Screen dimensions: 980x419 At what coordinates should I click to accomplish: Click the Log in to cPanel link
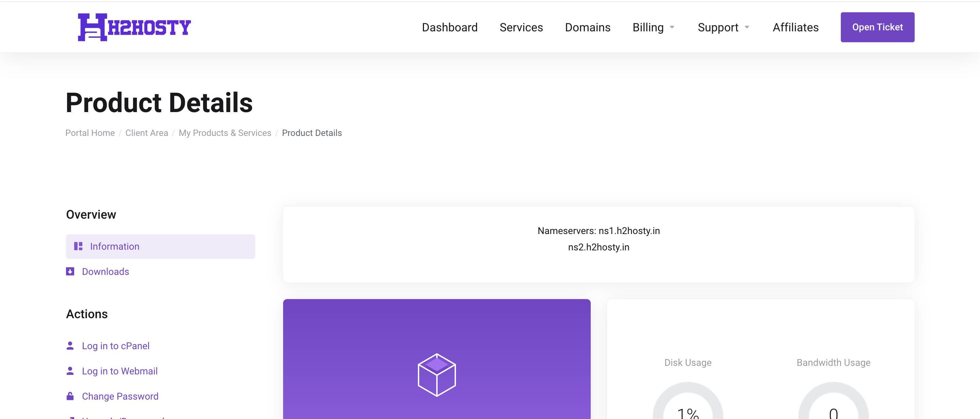116,346
